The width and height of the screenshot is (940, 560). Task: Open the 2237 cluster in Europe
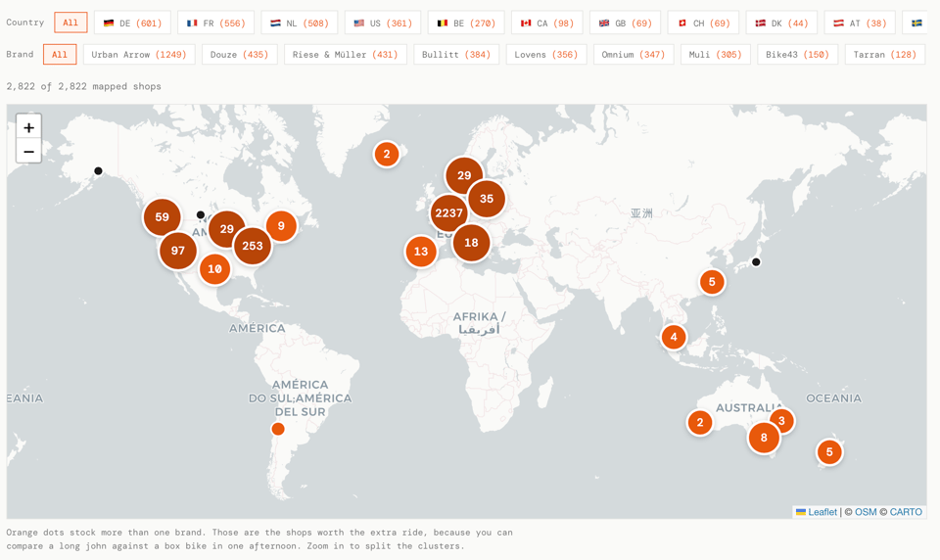click(449, 212)
